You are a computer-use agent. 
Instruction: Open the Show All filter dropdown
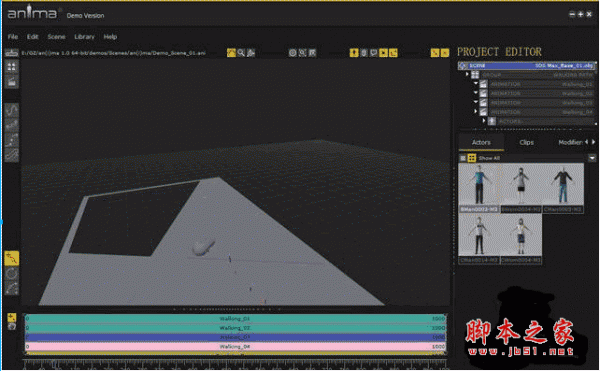tap(592, 158)
